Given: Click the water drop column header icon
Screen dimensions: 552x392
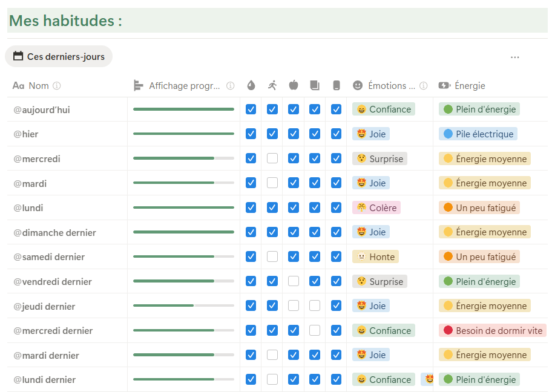Looking at the screenshot, I should tap(251, 85).
